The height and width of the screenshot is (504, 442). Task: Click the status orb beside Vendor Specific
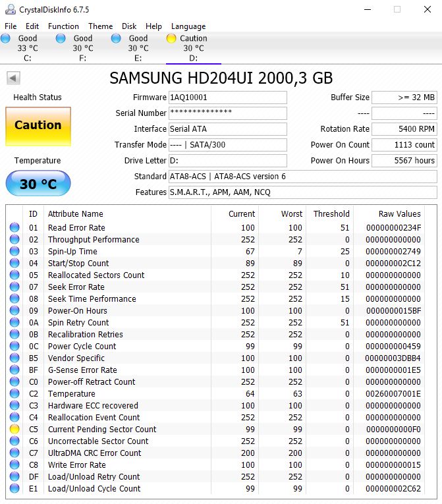pyautogui.click(x=14, y=358)
